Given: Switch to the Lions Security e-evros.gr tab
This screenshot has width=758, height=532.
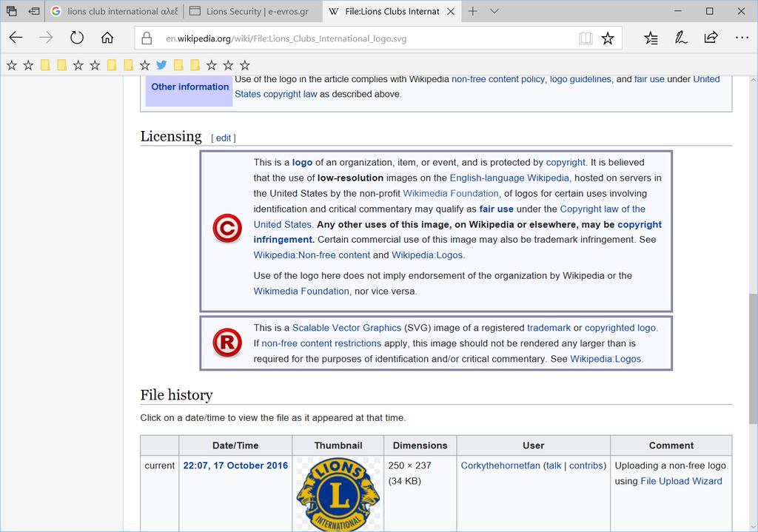Looking at the screenshot, I should pyautogui.click(x=253, y=11).
